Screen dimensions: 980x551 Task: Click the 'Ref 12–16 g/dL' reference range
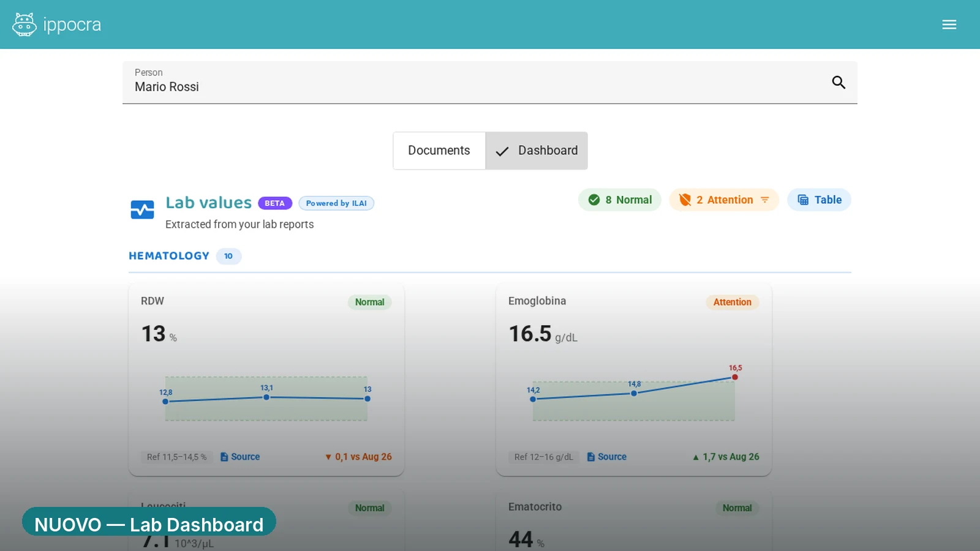point(543,457)
